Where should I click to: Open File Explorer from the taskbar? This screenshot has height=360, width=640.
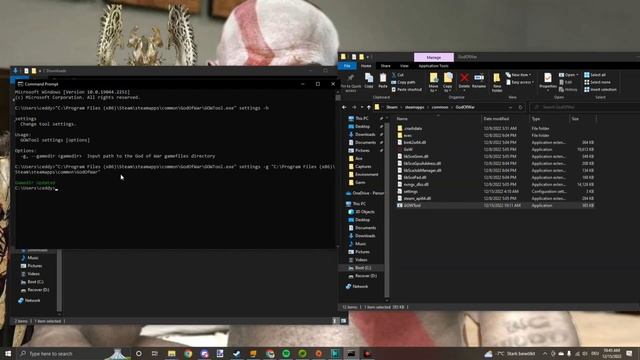click(171, 353)
